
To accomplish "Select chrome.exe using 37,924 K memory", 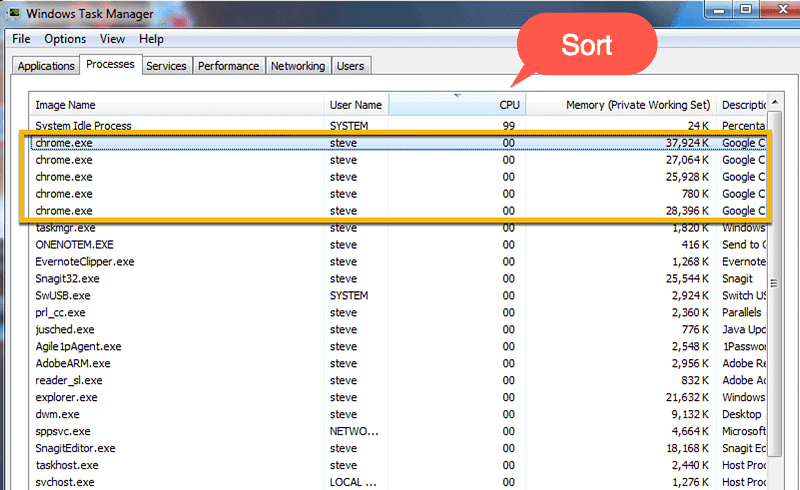I will pyautogui.click(x=398, y=143).
